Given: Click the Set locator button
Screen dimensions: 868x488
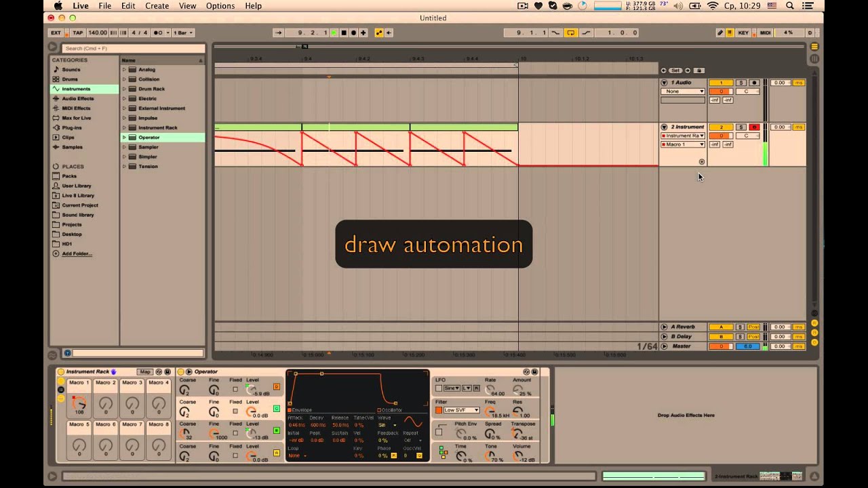Looking at the screenshot, I should (675, 70).
